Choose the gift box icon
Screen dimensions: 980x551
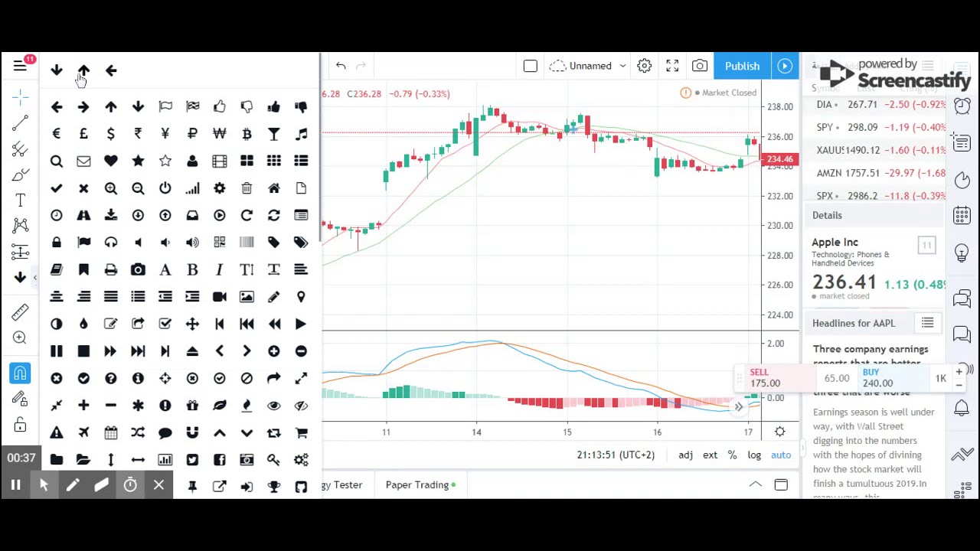pyautogui.click(x=192, y=406)
